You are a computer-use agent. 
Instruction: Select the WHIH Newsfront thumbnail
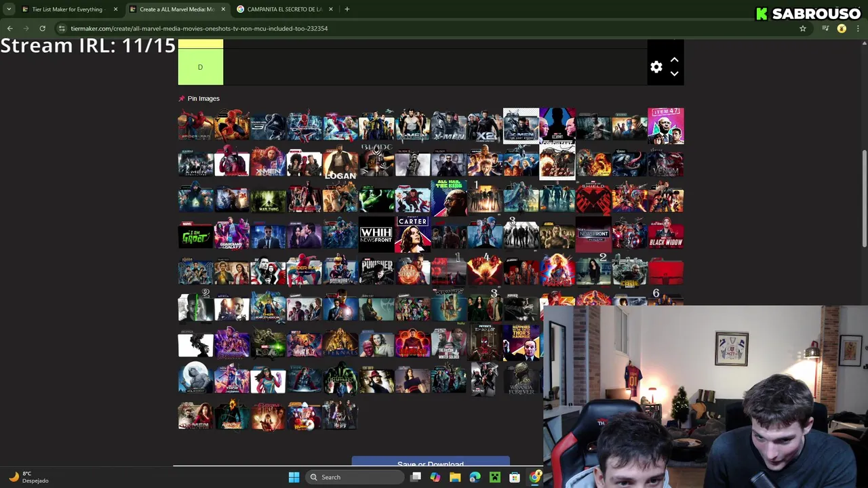(376, 235)
